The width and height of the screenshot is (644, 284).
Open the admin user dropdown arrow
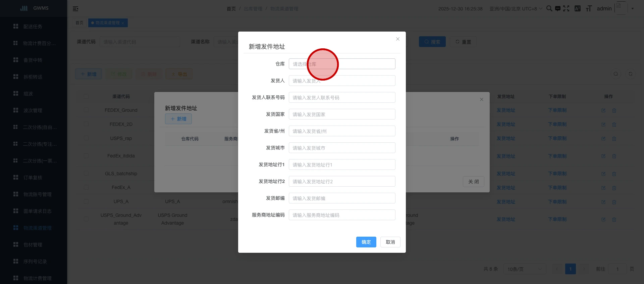click(x=633, y=9)
